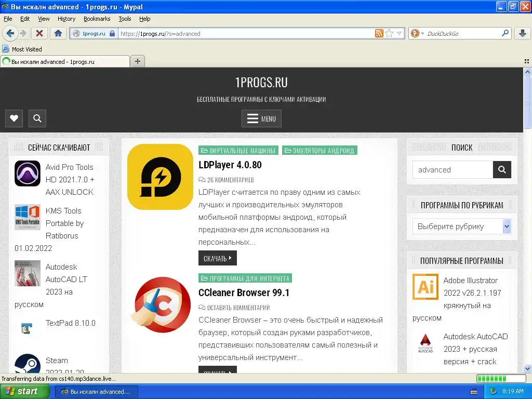This screenshot has width=532, height=399.
Task: Click into the sidebar search field with 'advanced'
Action: [453, 170]
